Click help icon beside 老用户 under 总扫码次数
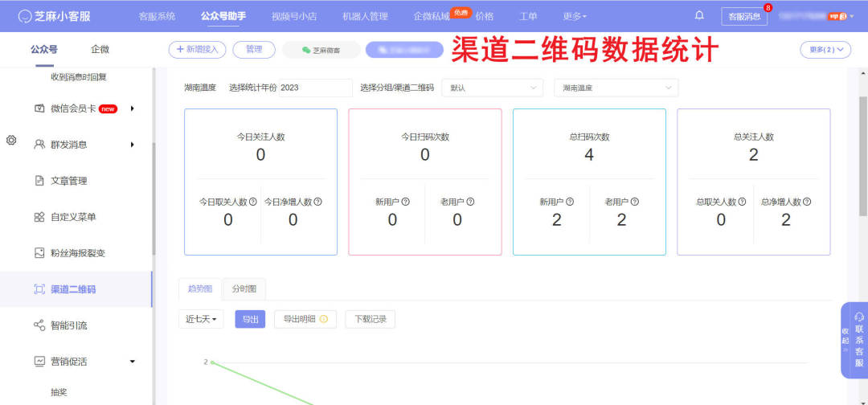 click(634, 202)
